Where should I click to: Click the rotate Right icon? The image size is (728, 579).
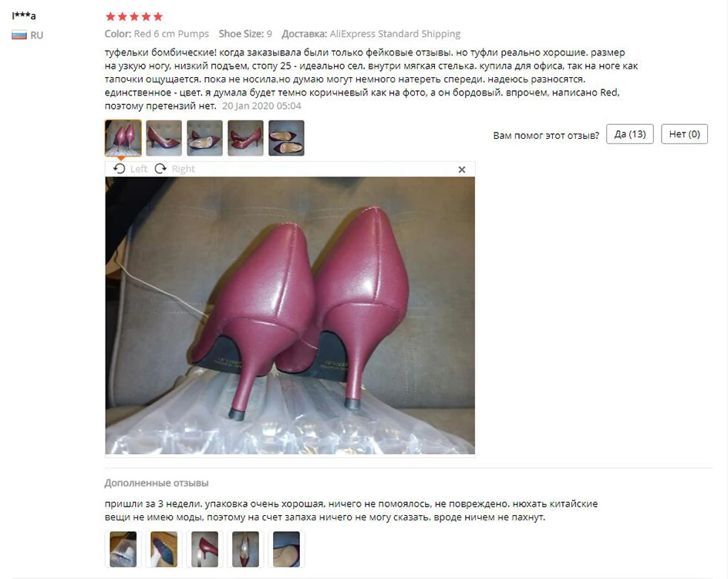[x=160, y=169]
